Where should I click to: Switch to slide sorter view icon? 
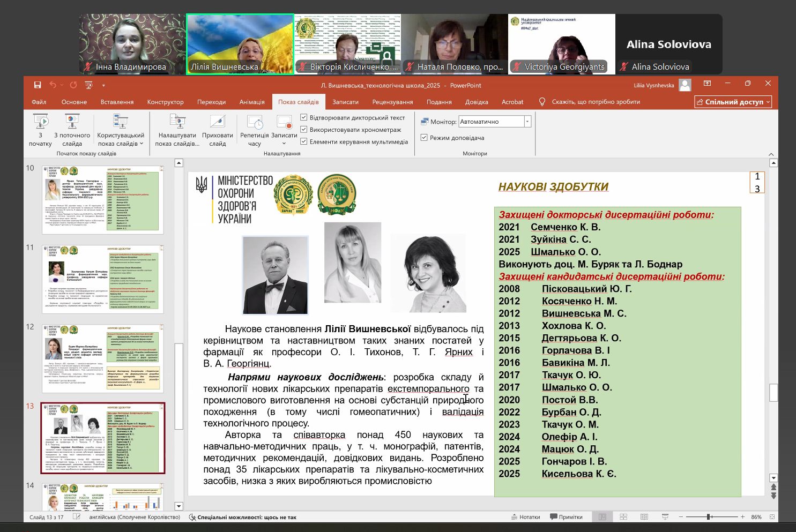(623, 517)
